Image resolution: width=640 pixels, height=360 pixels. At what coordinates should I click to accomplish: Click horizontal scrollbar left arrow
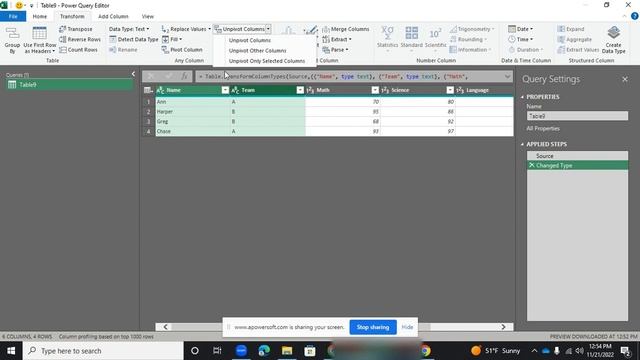tap(165, 327)
